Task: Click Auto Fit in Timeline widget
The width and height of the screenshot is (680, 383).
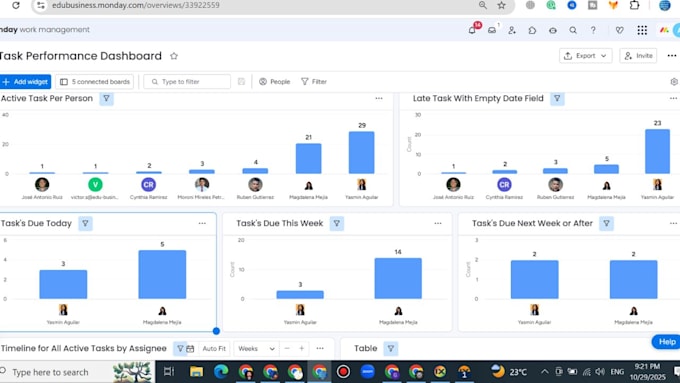Action: [x=214, y=348]
